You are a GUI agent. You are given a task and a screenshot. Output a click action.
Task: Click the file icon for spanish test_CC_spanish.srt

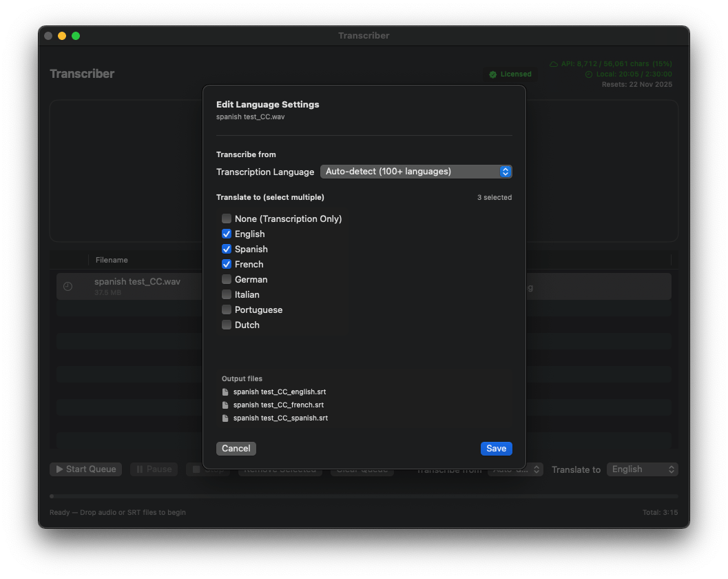tap(225, 418)
